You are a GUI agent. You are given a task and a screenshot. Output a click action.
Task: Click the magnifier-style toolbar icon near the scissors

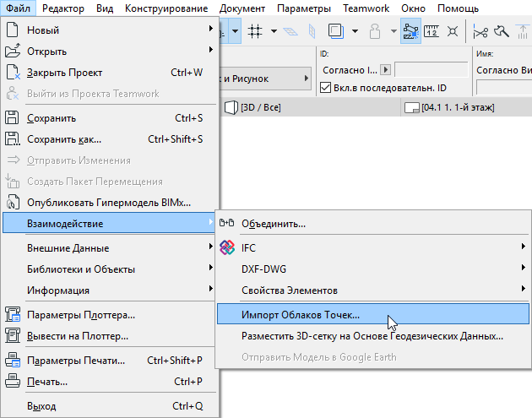click(x=502, y=31)
